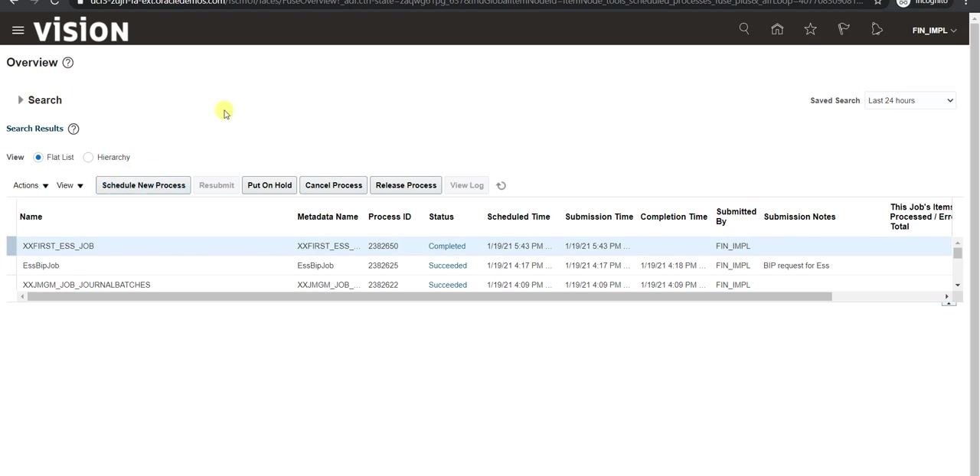The image size is (980, 476).
Task: Open the Search Results help icon
Action: click(73, 129)
